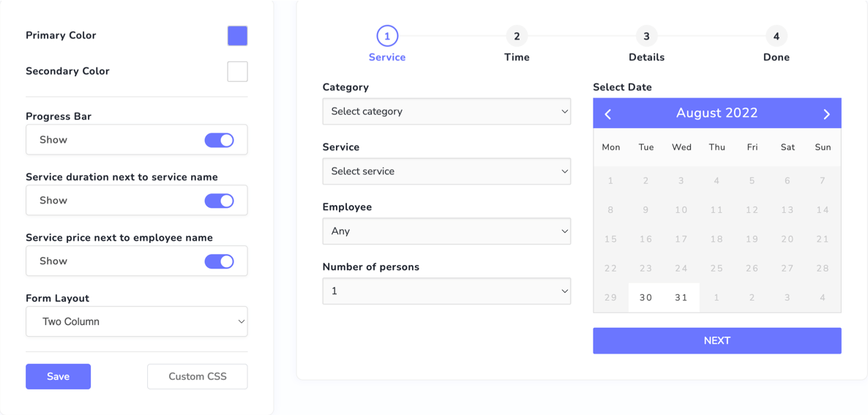Open the Select category dropdown

(446, 112)
